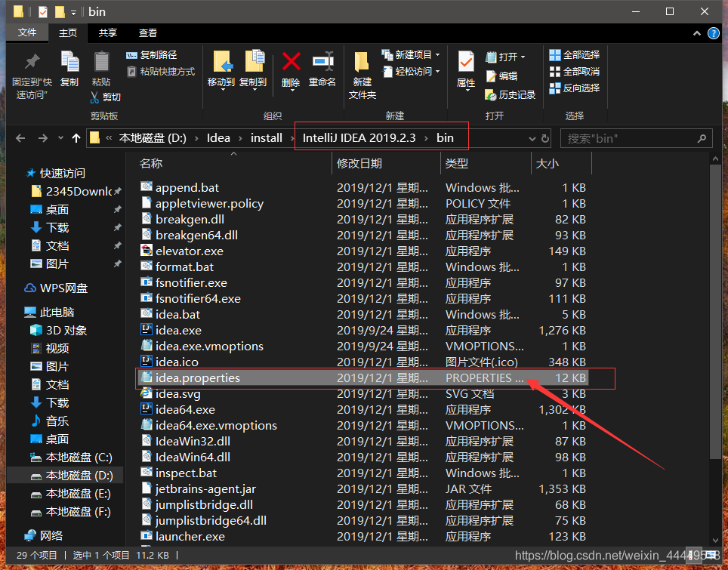Open Quick Access Toolbar customize dropdown
The height and width of the screenshot is (570, 728).
tap(73, 13)
